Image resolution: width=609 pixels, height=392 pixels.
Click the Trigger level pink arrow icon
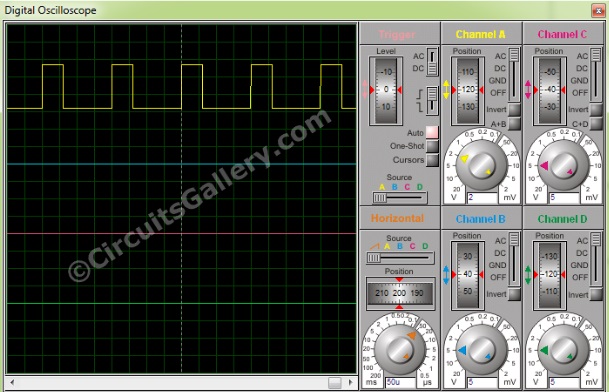pos(365,89)
